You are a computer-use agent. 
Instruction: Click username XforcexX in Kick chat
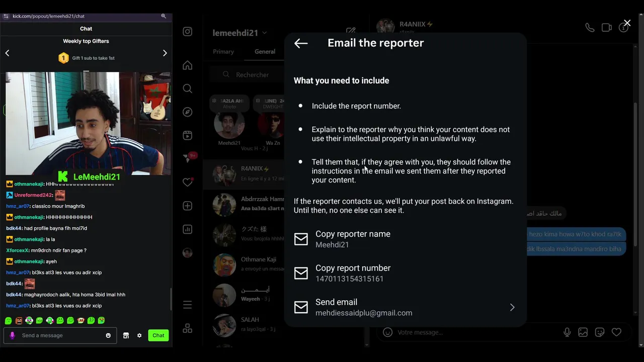coord(17,250)
